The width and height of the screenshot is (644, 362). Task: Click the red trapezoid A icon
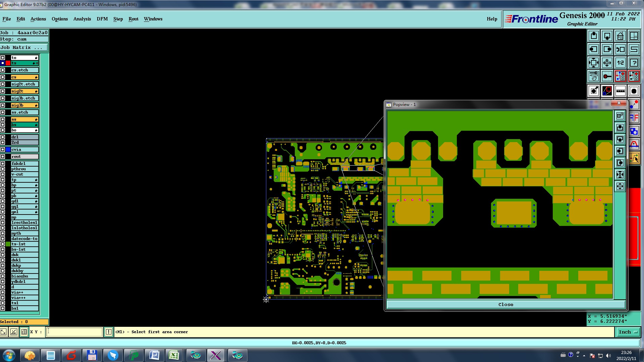(x=634, y=144)
